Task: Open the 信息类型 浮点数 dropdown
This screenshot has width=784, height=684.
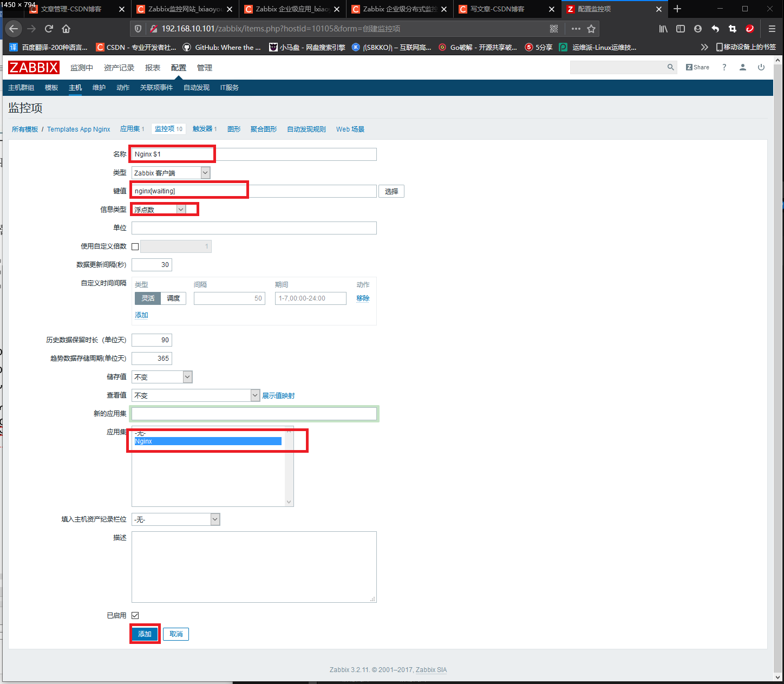Action: (x=159, y=210)
